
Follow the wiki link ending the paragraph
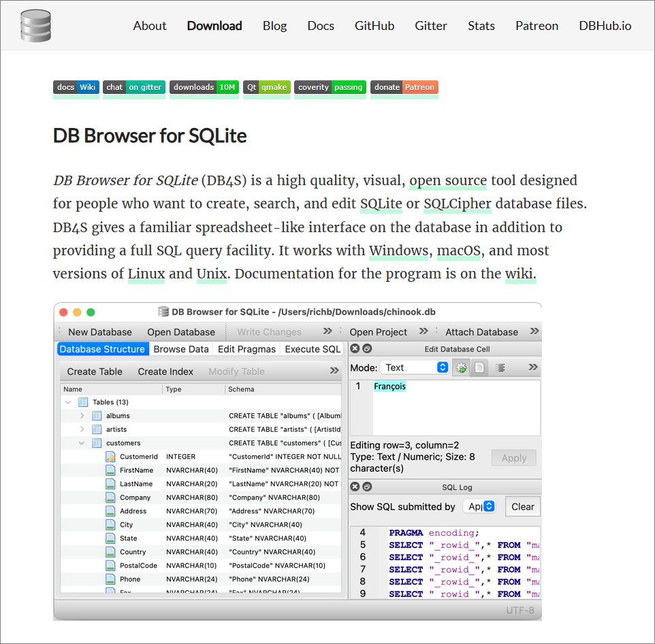520,274
